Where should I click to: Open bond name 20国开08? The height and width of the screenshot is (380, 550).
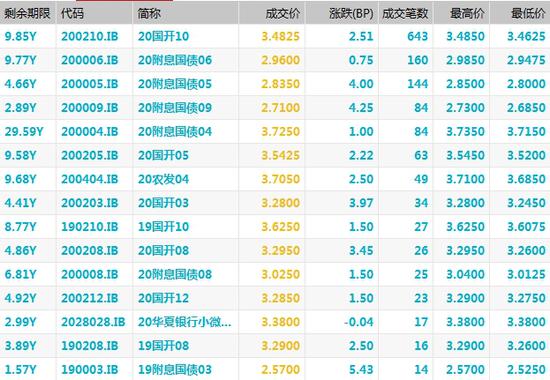(x=163, y=251)
